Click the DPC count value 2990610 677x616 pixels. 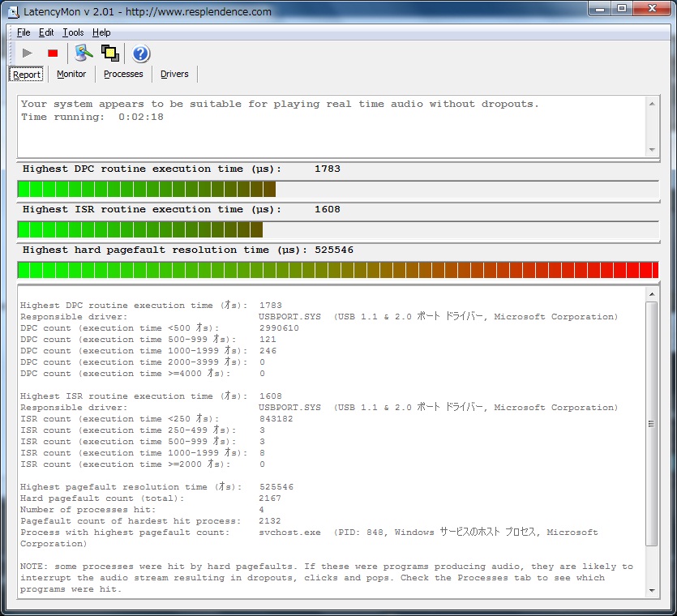[x=279, y=328]
